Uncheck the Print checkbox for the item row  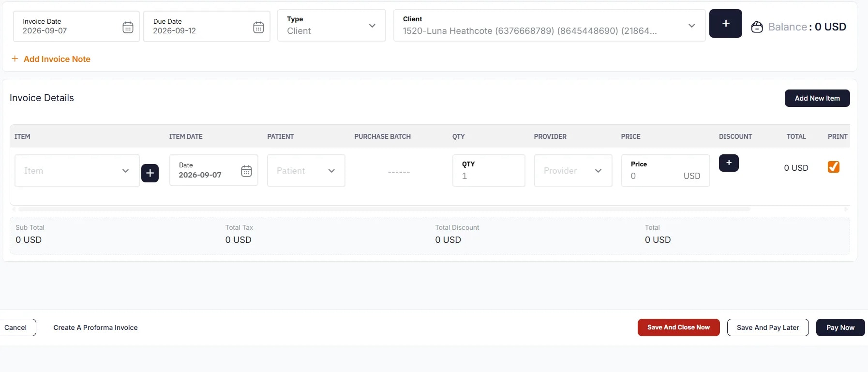[x=833, y=167]
